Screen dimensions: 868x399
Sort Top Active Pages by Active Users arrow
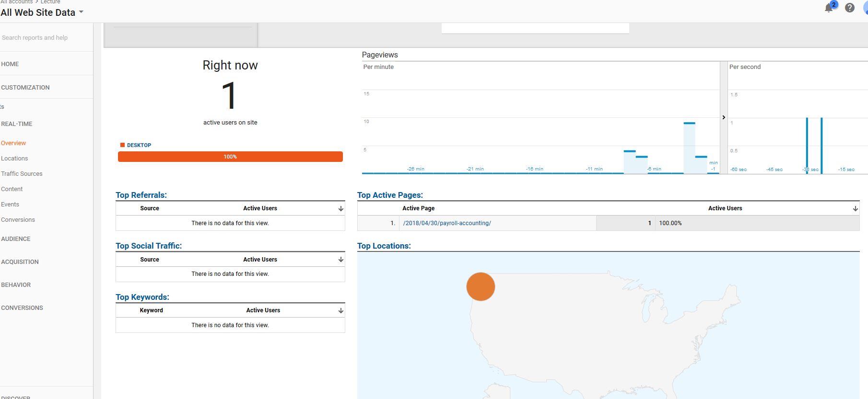click(855, 208)
